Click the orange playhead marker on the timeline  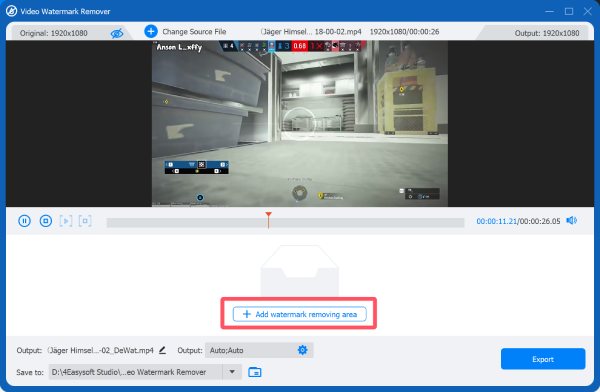click(269, 220)
